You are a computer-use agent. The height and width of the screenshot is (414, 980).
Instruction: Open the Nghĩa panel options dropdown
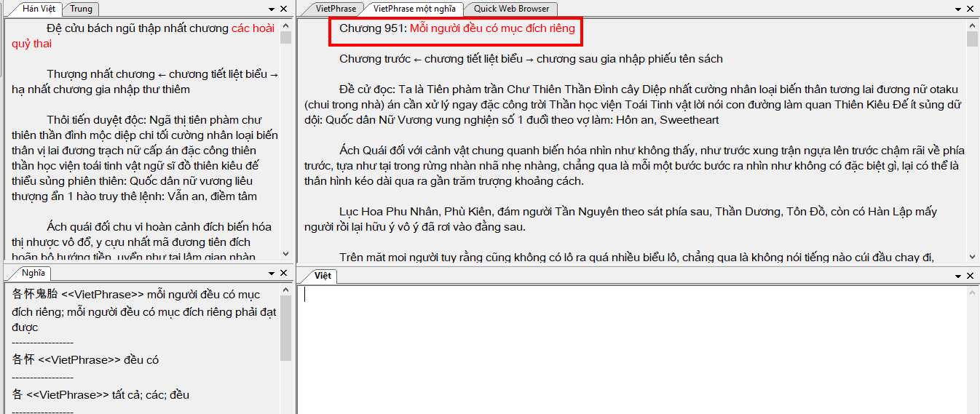[270, 274]
